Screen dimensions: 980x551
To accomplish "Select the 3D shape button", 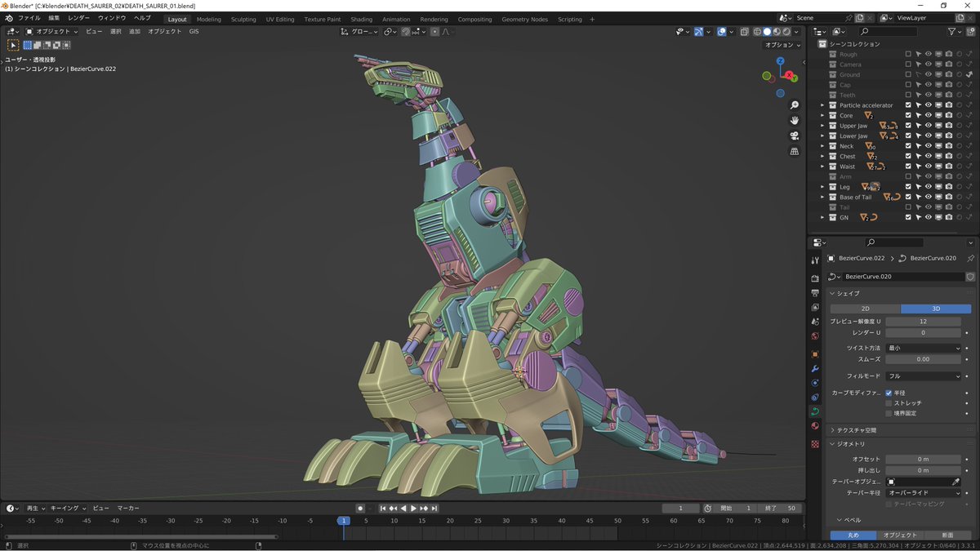I will (x=936, y=309).
